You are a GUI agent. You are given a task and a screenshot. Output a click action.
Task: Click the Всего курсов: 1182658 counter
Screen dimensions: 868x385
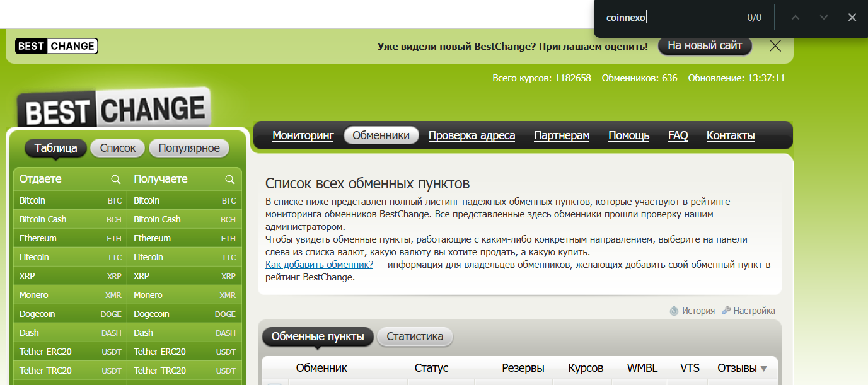coord(541,78)
